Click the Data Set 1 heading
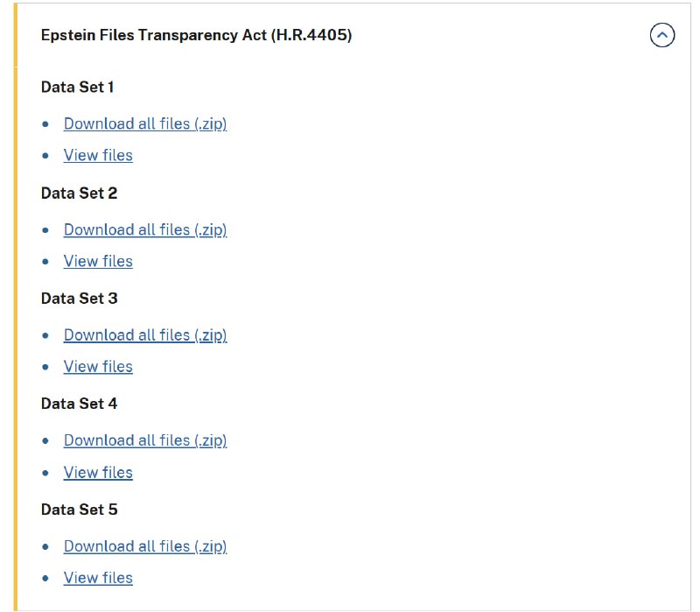 [78, 88]
